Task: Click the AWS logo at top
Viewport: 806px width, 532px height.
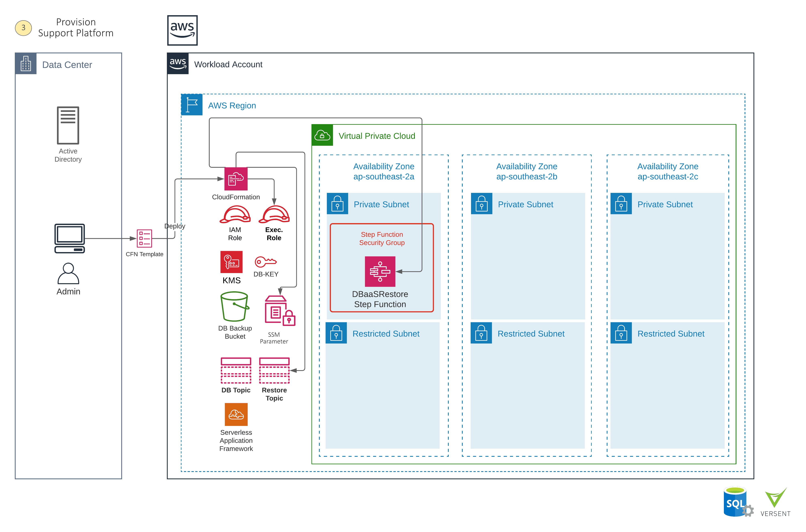Action: pyautogui.click(x=182, y=30)
